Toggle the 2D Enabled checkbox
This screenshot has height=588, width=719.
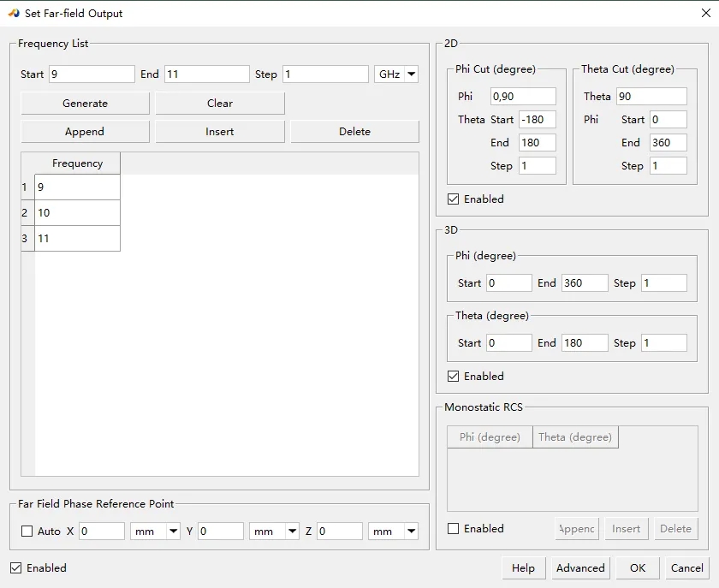pos(454,199)
